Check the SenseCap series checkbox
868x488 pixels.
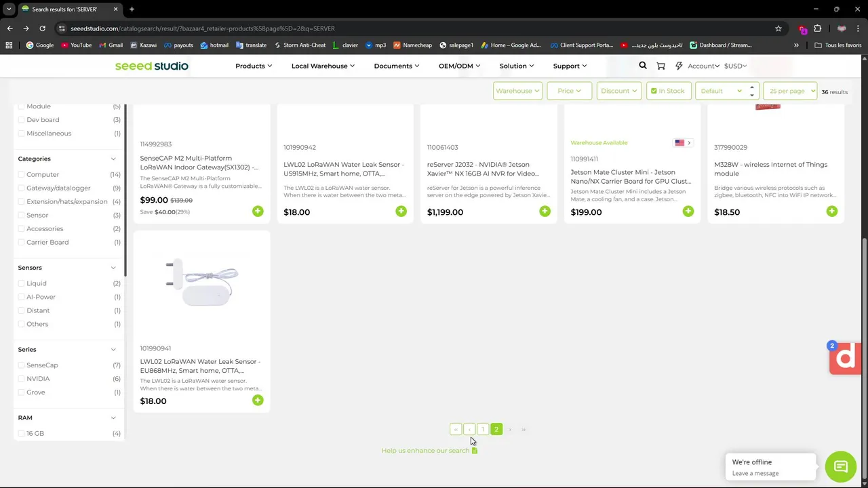click(x=21, y=365)
